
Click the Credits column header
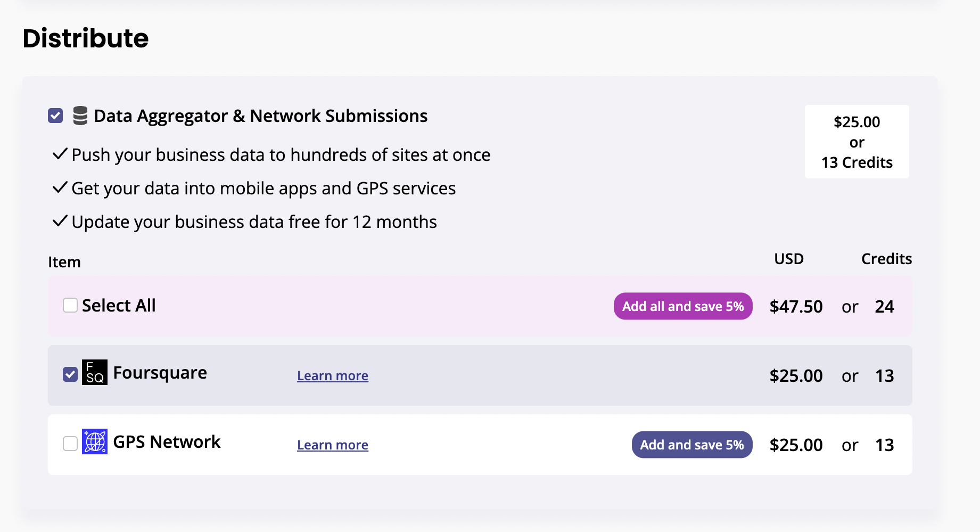pyautogui.click(x=886, y=259)
